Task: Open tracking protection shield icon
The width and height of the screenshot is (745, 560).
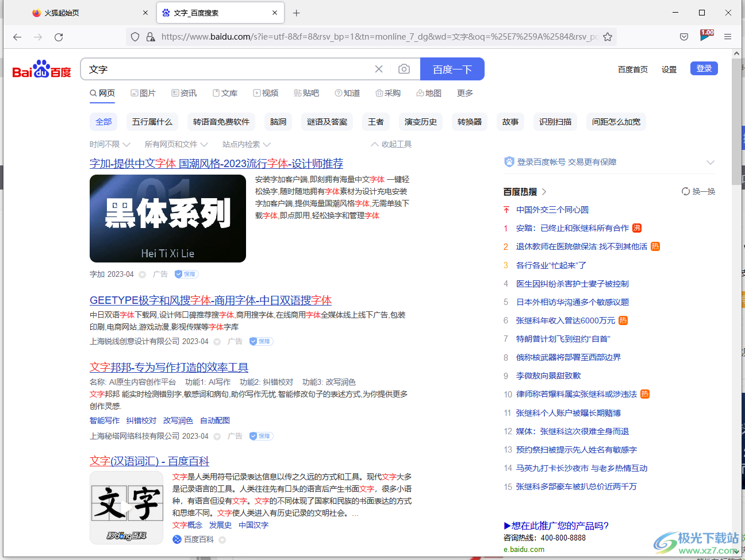Action: click(135, 37)
